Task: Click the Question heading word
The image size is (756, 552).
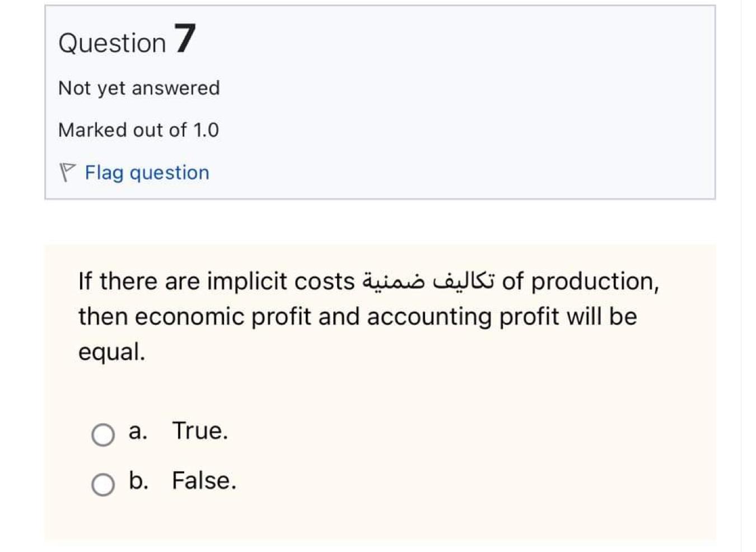Action: tap(112, 43)
